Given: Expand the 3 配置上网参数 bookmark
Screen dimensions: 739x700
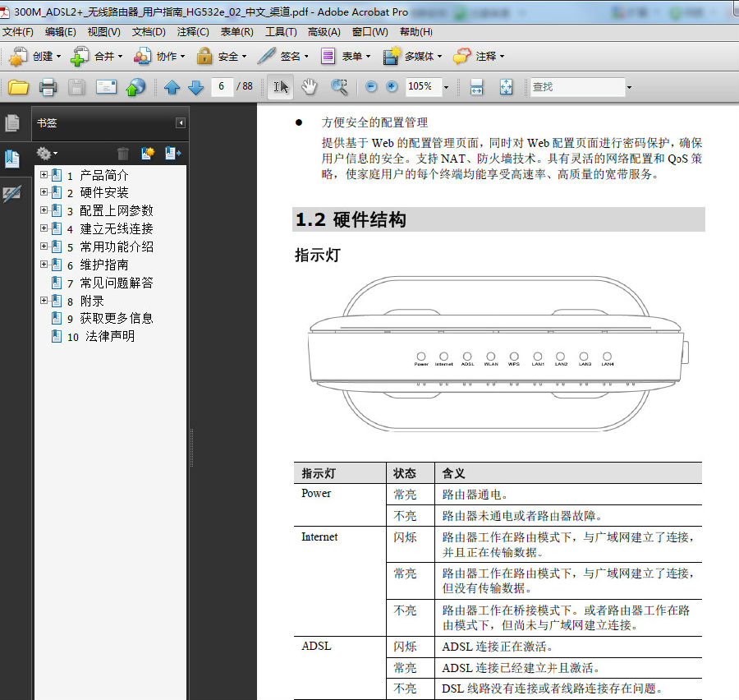Looking at the screenshot, I should point(44,210).
